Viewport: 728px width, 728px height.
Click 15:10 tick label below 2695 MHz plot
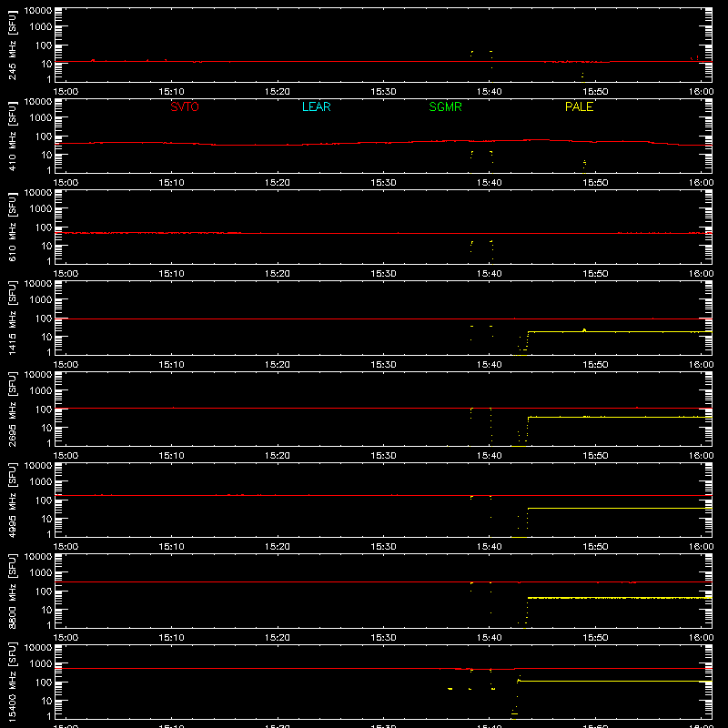coord(172,456)
